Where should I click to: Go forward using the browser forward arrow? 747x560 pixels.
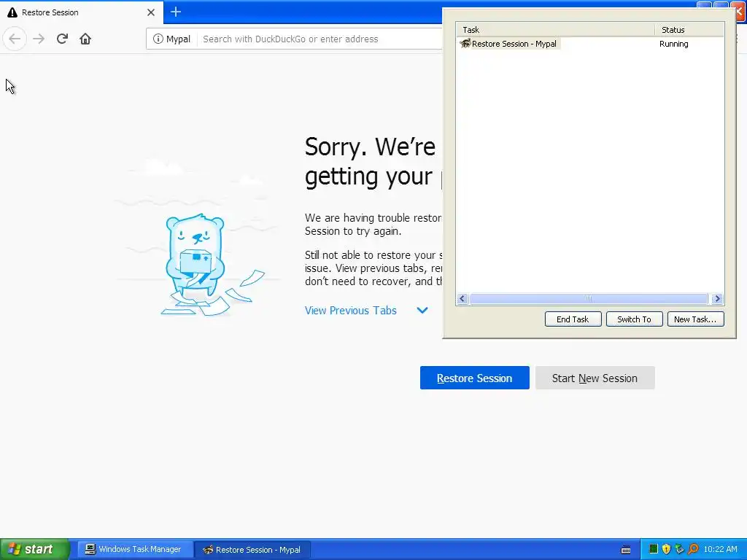(x=39, y=39)
